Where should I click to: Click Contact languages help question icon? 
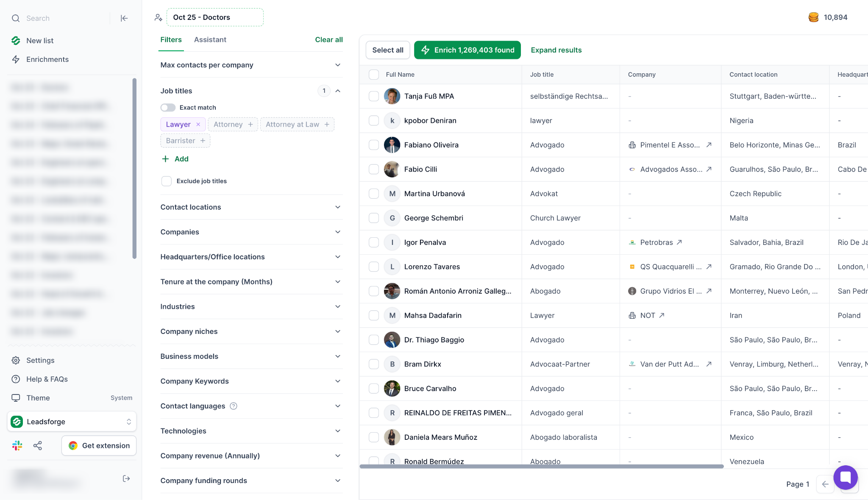pyautogui.click(x=234, y=406)
